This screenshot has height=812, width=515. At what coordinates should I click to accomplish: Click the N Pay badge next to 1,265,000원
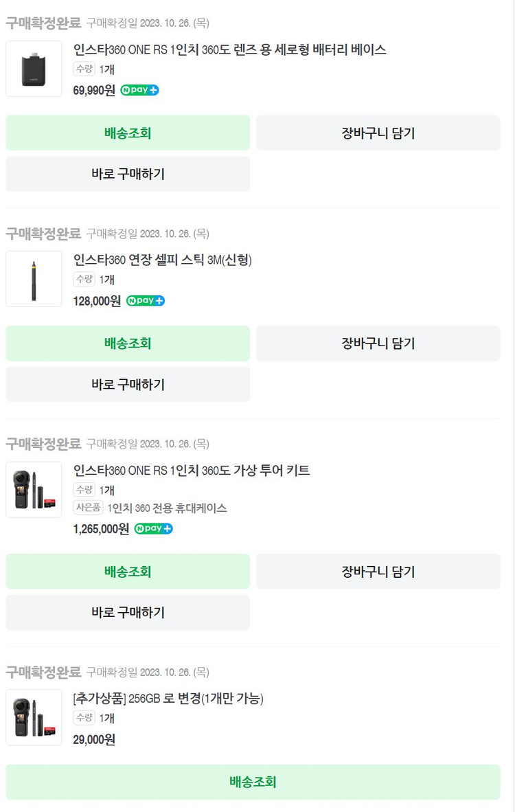pyautogui.click(x=153, y=528)
